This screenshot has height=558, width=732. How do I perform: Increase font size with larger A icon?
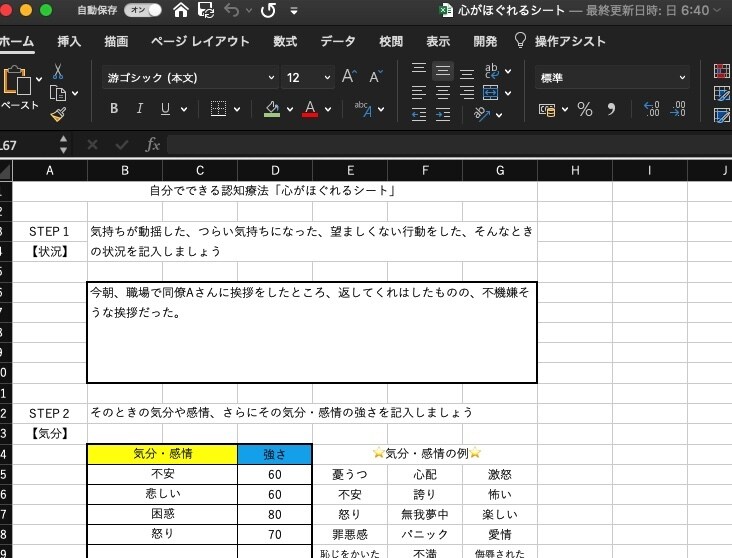tap(349, 76)
